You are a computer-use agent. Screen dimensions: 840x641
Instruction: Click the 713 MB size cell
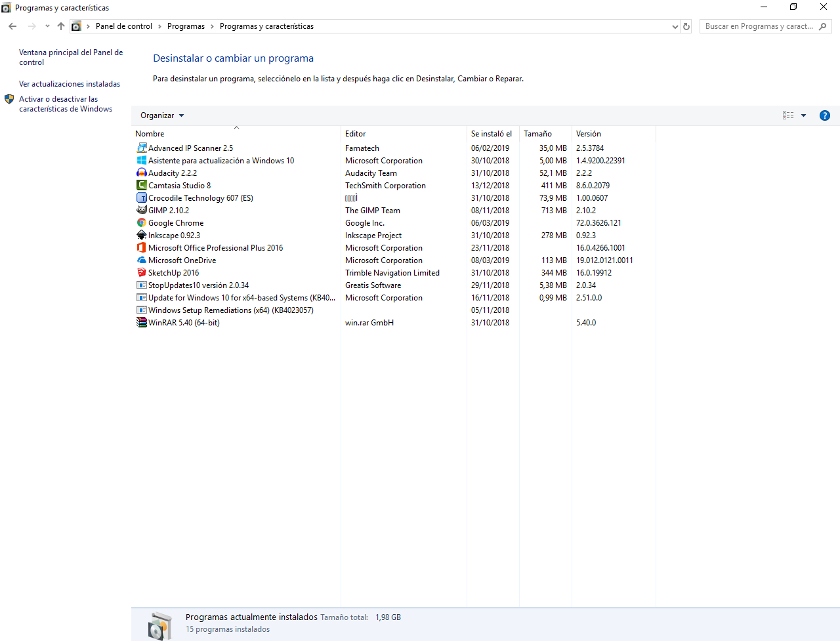click(x=554, y=211)
